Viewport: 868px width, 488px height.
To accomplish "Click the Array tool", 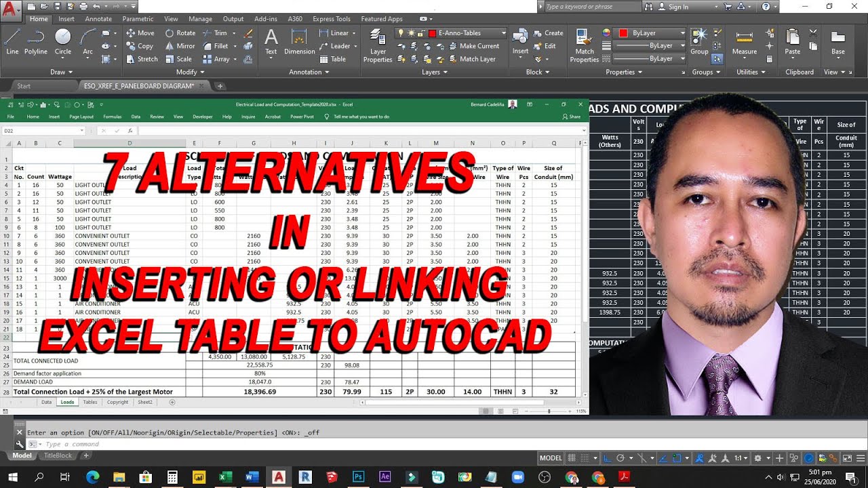I will (x=216, y=59).
